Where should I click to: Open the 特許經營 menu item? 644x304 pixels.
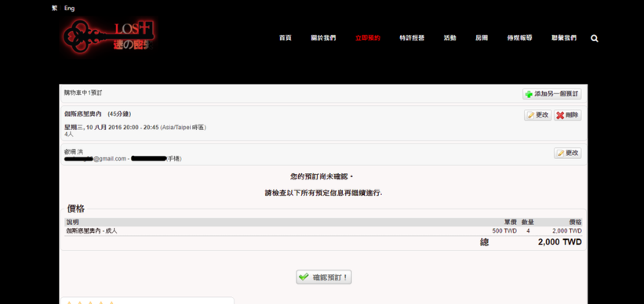412,38
